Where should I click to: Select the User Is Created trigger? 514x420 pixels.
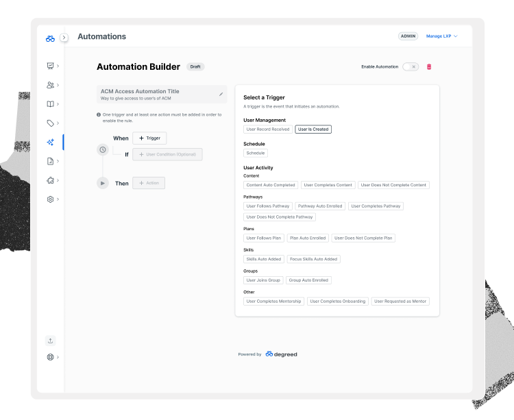click(x=313, y=129)
